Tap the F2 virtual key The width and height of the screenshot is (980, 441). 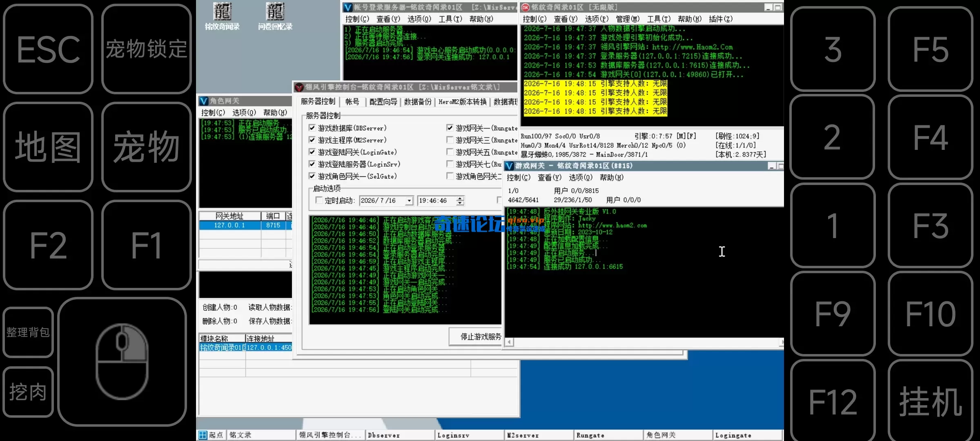pos(48,245)
